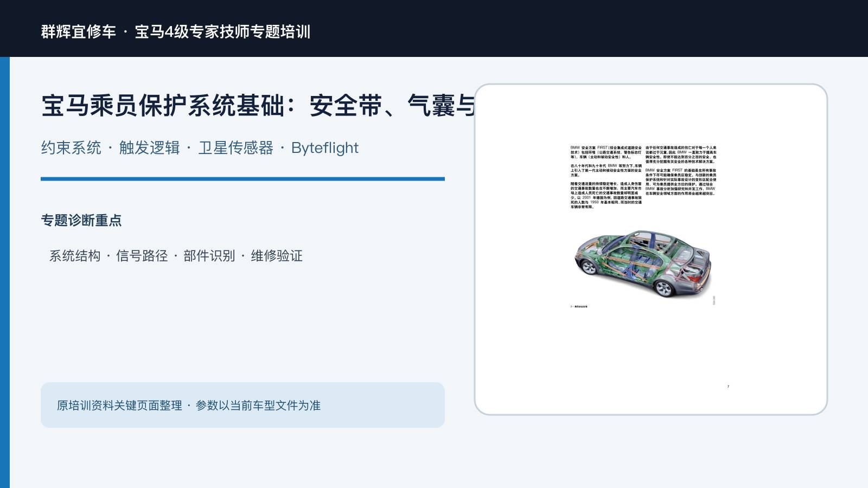Screen dimensions: 868x488
Task: Select the heading 专题诊断重点
Action: pos(81,220)
